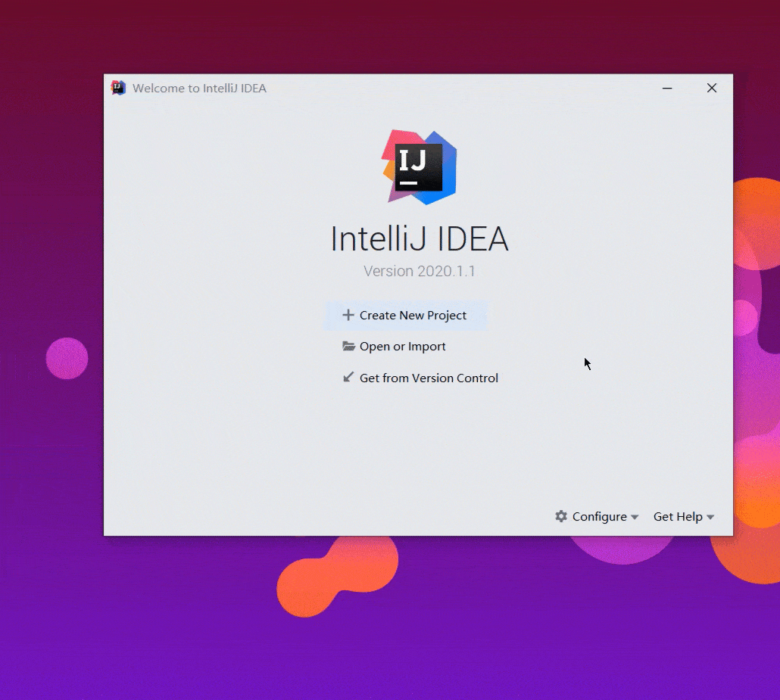Screen dimensions: 780x700
Task: Click the Version 2020.1.1 text
Action: click(x=420, y=271)
